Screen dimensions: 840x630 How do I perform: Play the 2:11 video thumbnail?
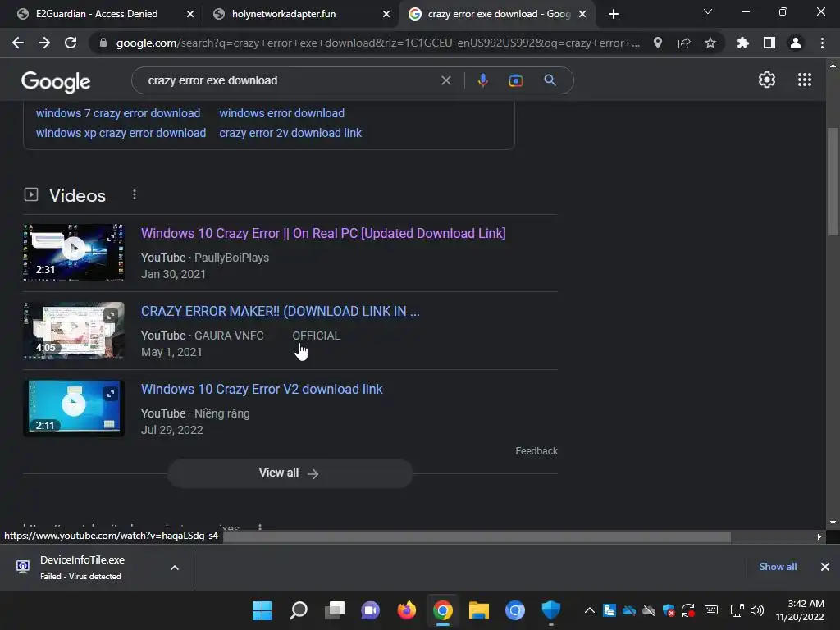tap(74, 409)
